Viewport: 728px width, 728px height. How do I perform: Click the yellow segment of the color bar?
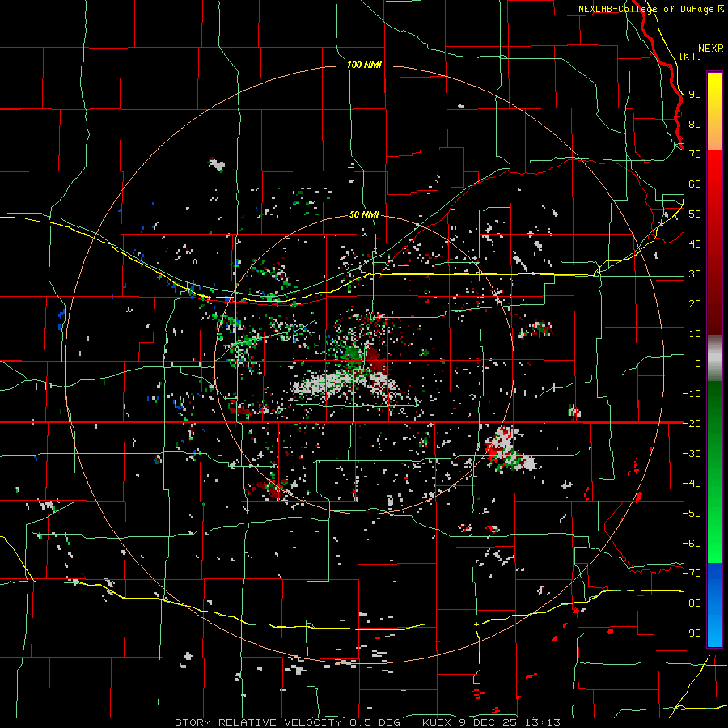714,112
